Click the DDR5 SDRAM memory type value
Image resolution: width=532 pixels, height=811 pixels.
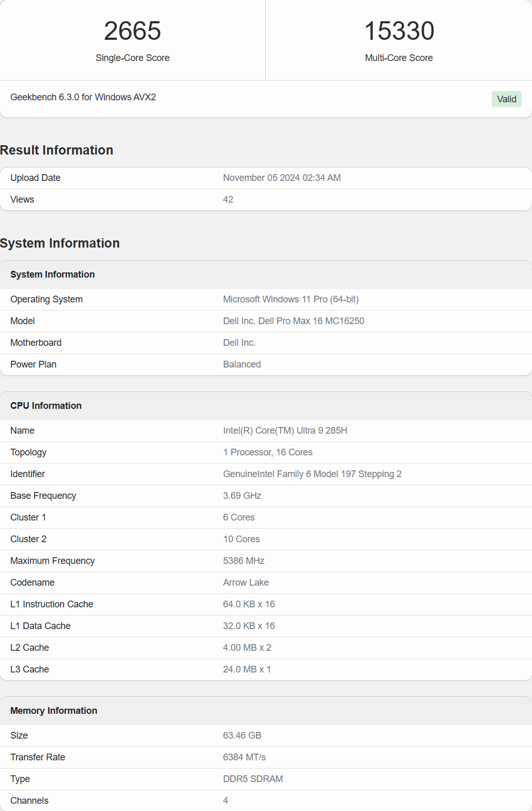click(x=253, y=779)
